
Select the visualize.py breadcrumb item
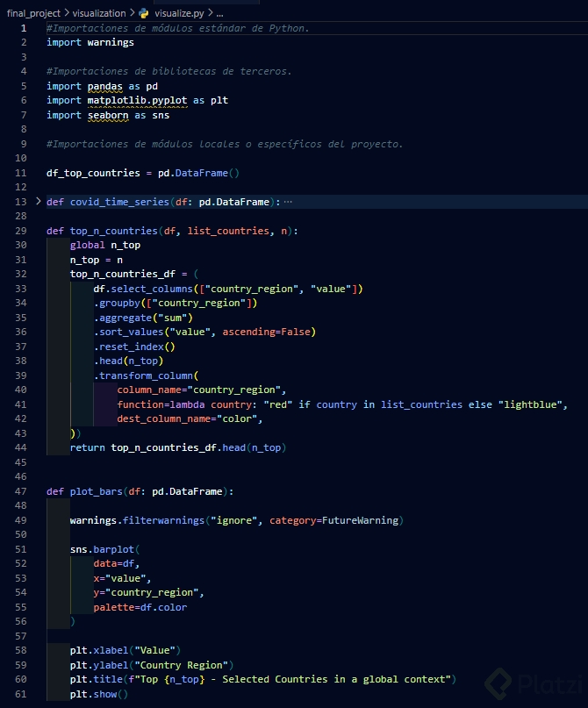pos(179,13)
